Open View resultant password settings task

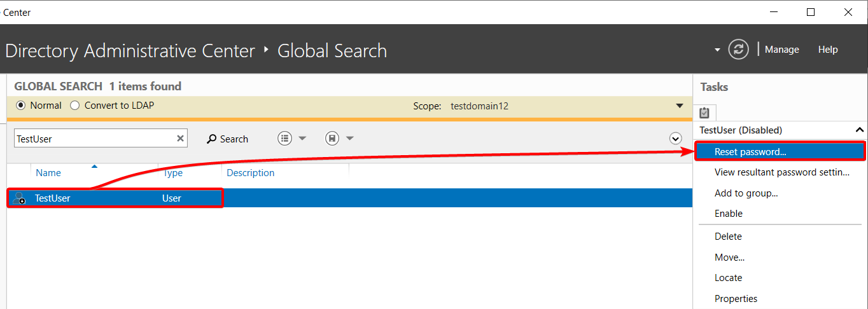pos(782,172)
